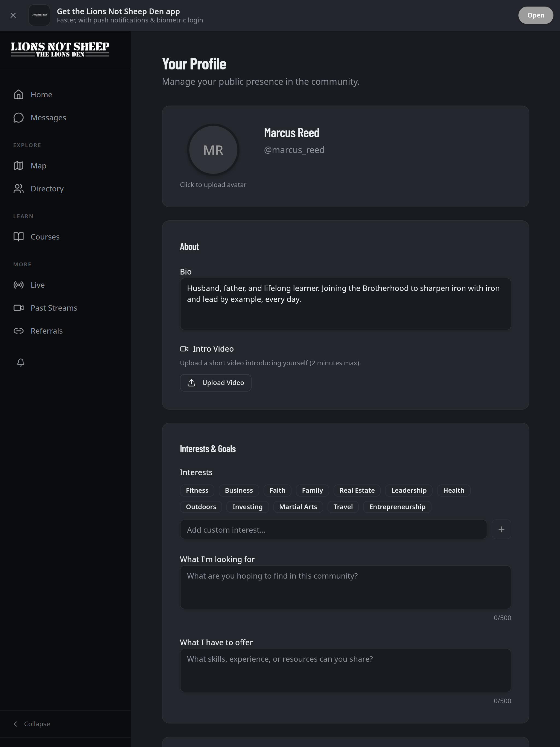560x747 pixels.
Task: Toggle the Health interest chip
Action: (x=454, y=490)
